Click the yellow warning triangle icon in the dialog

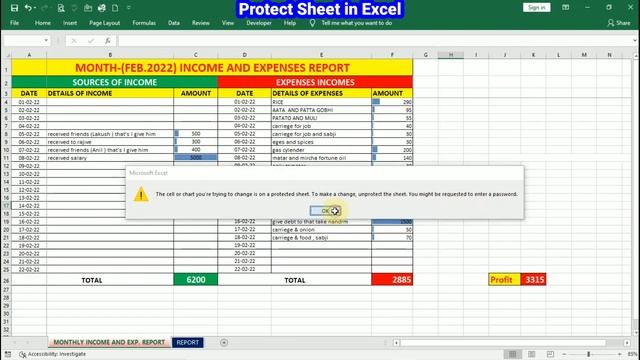[x=141, y=194]
